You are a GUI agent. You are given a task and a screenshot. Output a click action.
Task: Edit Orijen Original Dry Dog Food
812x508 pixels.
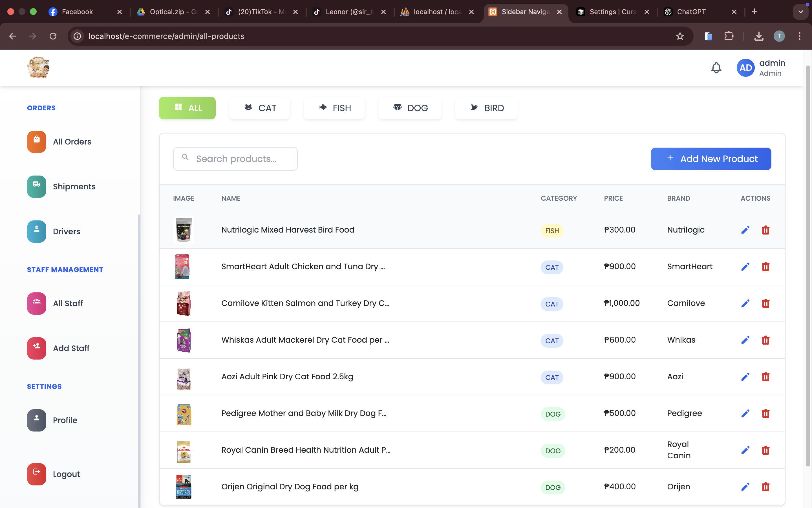[x=745, y=487]
